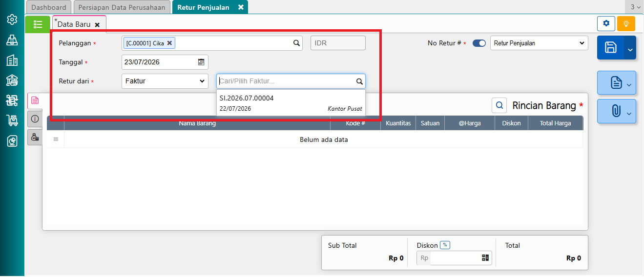Click the Rincian Barang search button

(x=499, y=105)
